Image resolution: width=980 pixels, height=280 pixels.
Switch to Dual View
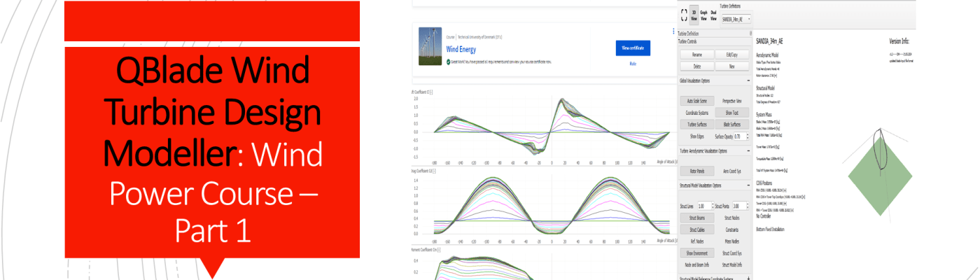click(x=713, y=15)
